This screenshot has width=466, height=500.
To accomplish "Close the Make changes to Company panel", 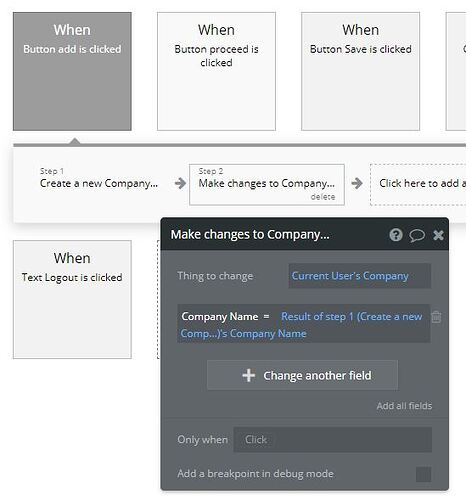I will point(438,235).
